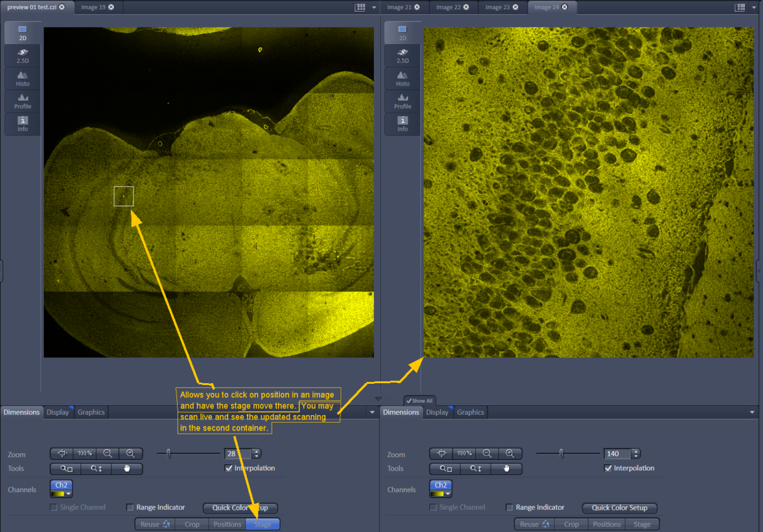Click the left panel zoom slider handle
Screen dimensions: 763x532
[x=168, y=454]
